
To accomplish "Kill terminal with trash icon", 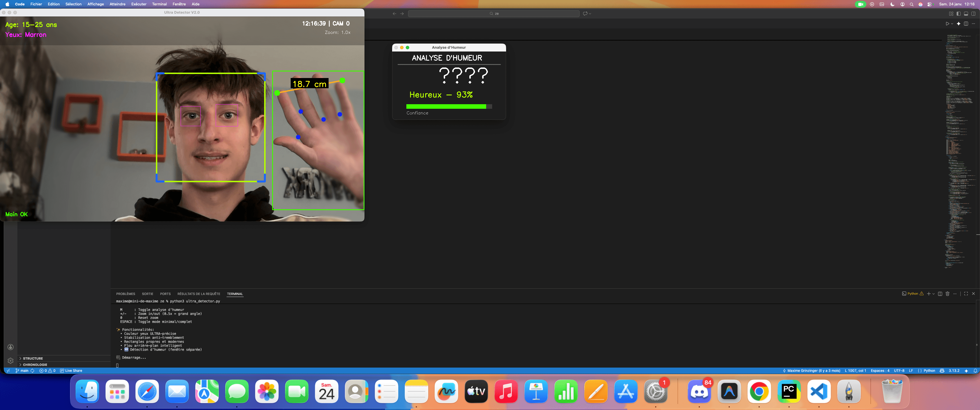I will click(x=947, y=294).
